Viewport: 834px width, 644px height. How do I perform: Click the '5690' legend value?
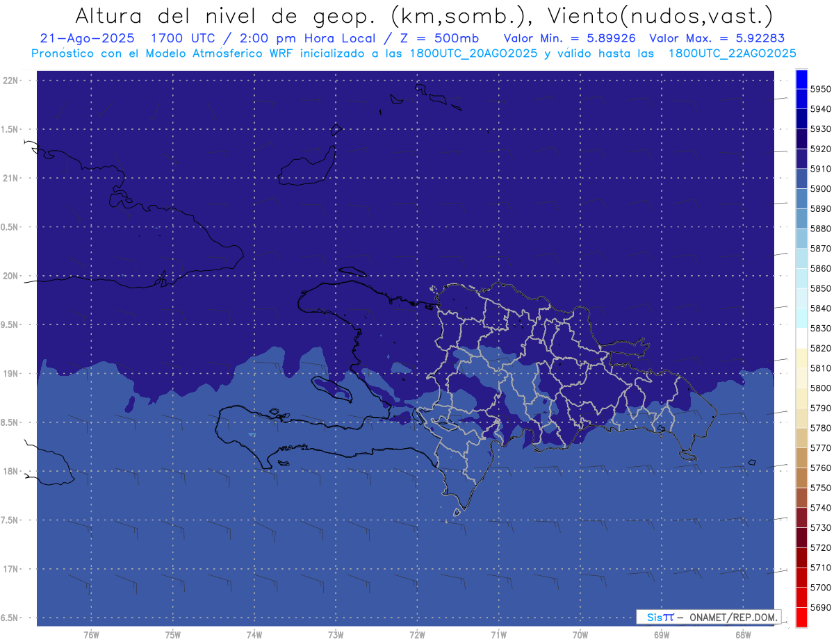(820, 607)
